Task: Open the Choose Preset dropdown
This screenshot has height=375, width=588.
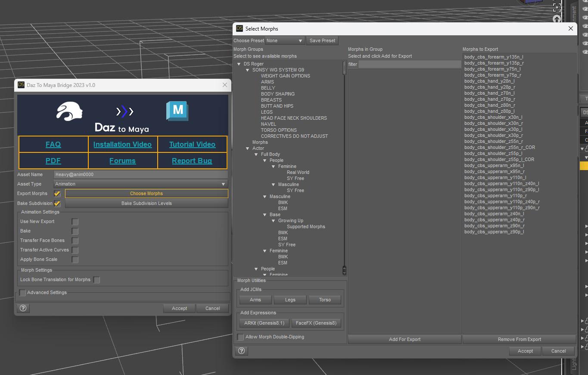Action: 285,40
